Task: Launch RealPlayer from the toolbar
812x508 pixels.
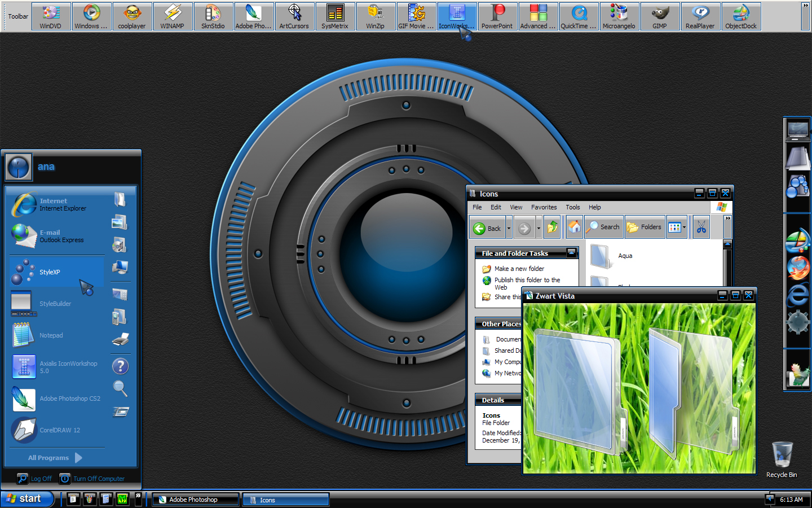Action: (x=700, y=16)
